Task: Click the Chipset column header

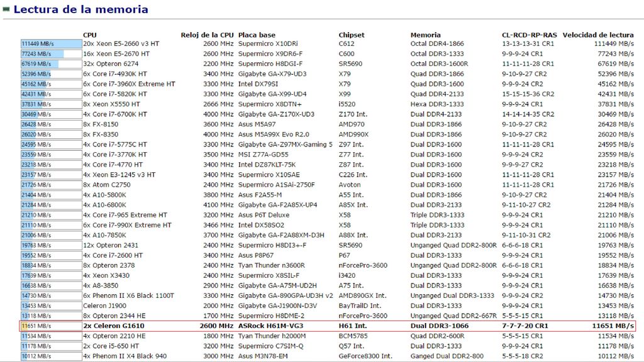Action: (x=351, y=35)
